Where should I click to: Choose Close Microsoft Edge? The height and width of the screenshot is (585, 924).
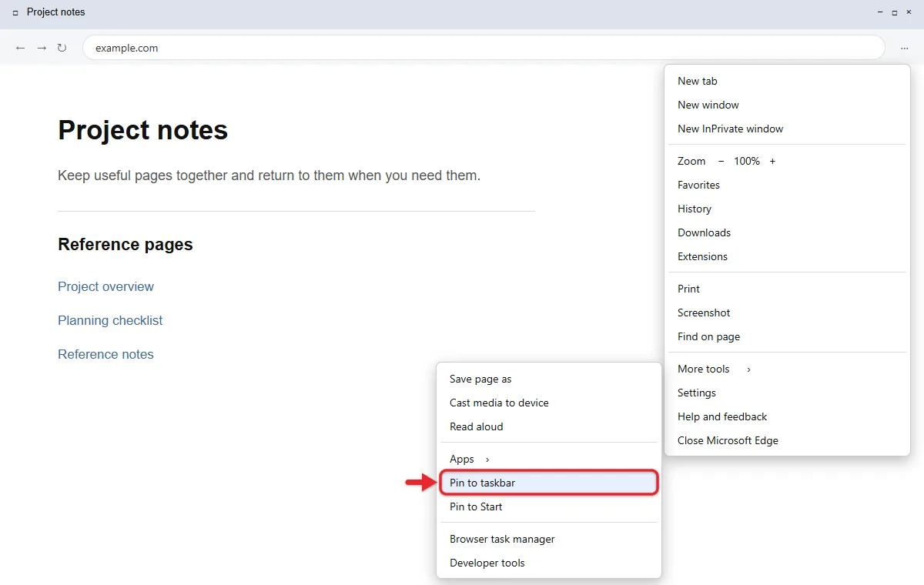[x=787, y=440]
